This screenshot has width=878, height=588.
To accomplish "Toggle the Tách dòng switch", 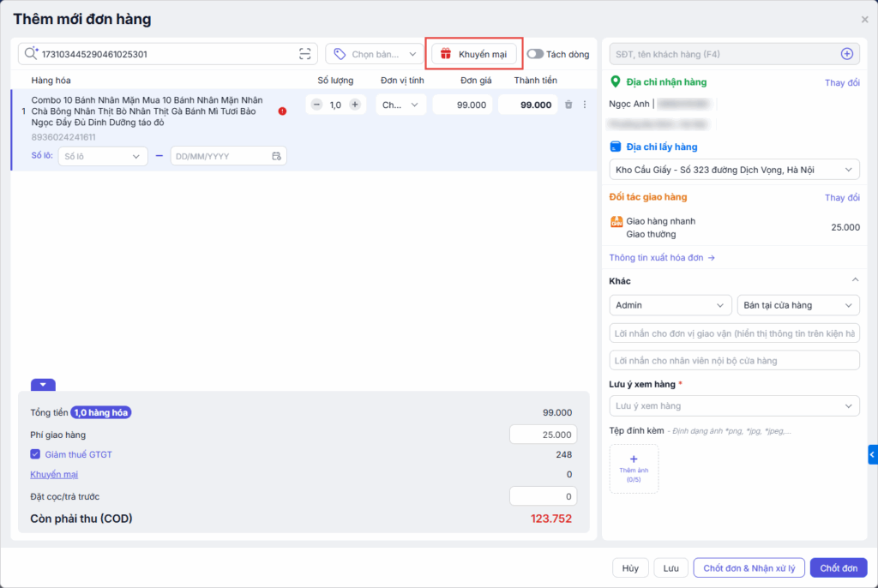I will click(x=535, y=54).
